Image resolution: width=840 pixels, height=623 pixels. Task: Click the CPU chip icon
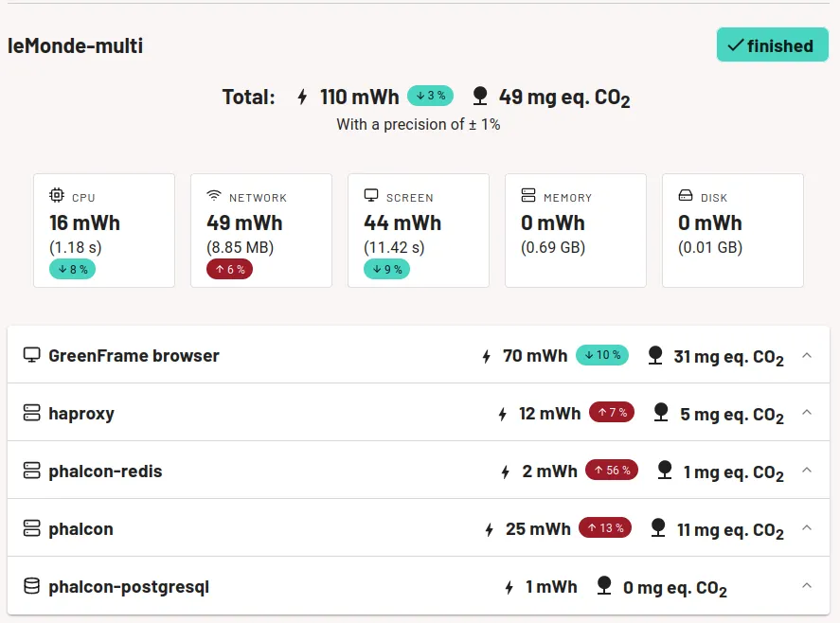coord(57,196)
